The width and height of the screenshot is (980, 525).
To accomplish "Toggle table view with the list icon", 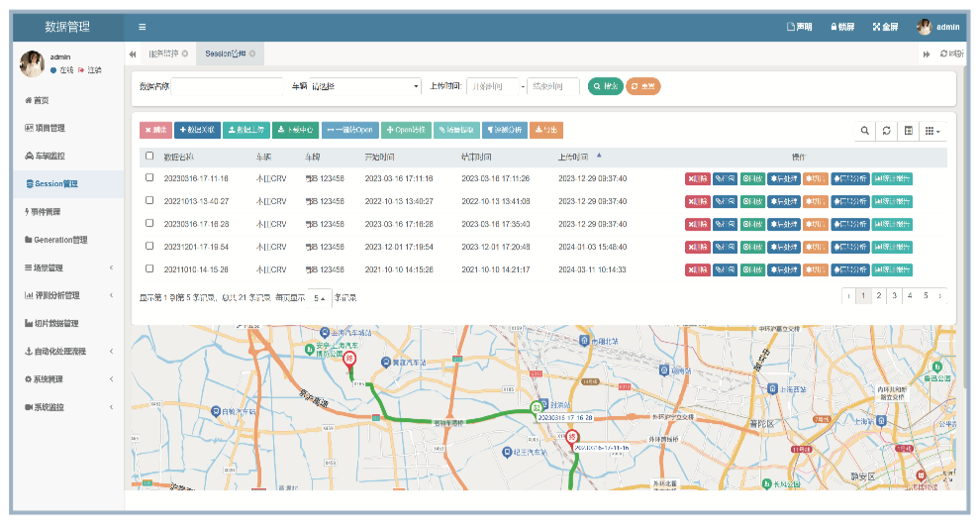I will pyautogui.click(x=908, y=131).
